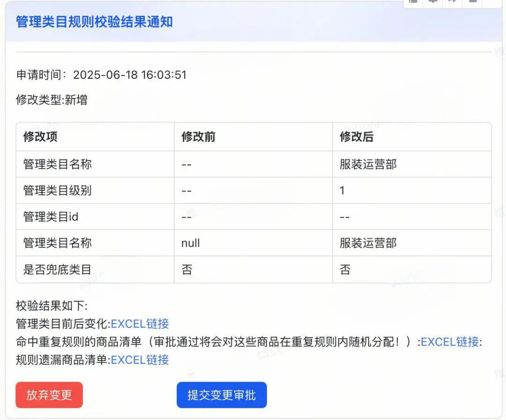Image resolution: width=506 pixels, height=420 pixels.
Task: Click the 放弃变更 red button
Action: pos(49,395)
